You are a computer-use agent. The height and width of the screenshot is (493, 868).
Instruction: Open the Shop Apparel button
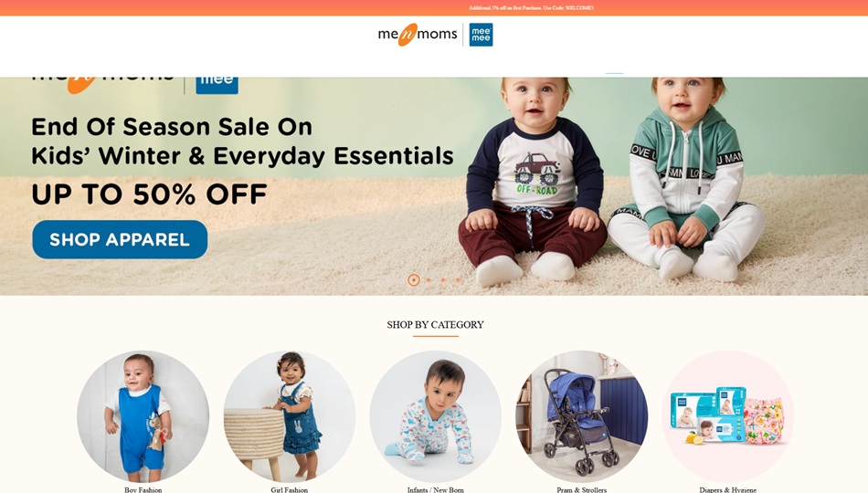click(x=120, y=239)
